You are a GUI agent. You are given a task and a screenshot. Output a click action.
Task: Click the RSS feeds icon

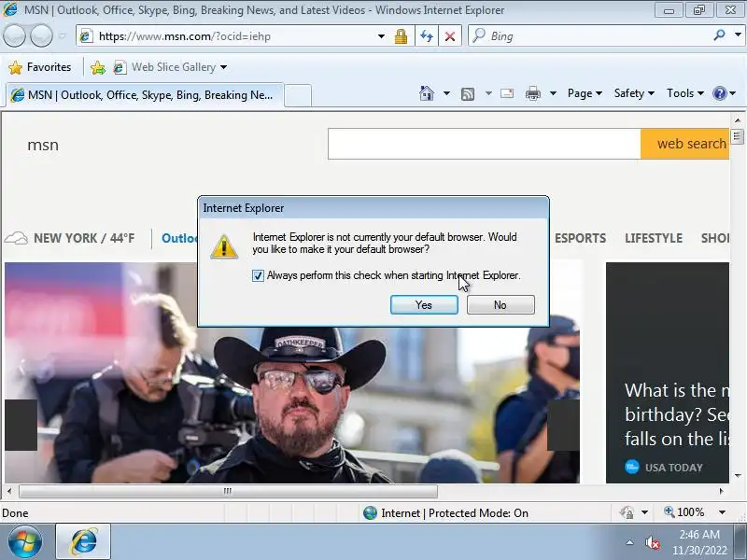pos(468,94)
